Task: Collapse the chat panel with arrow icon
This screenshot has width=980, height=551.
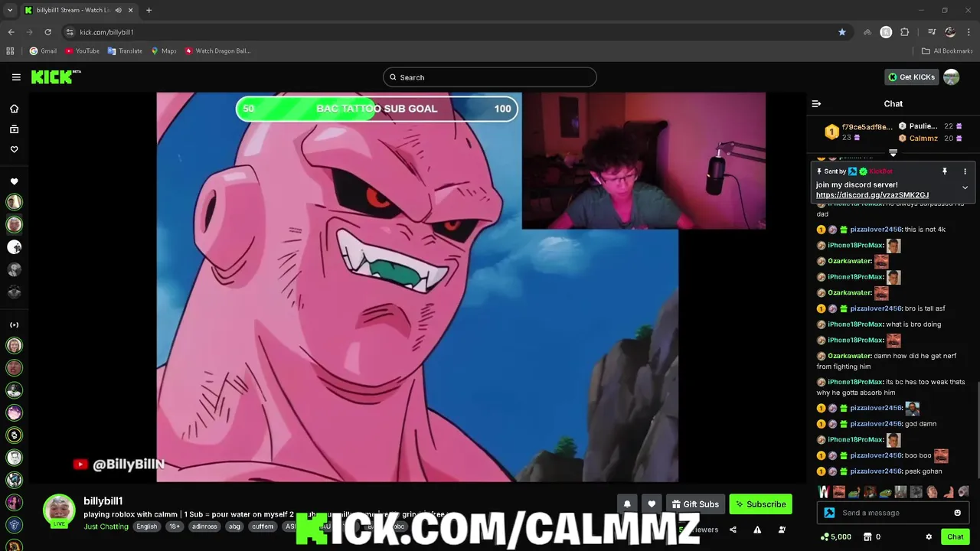Action: click(816, 103)
